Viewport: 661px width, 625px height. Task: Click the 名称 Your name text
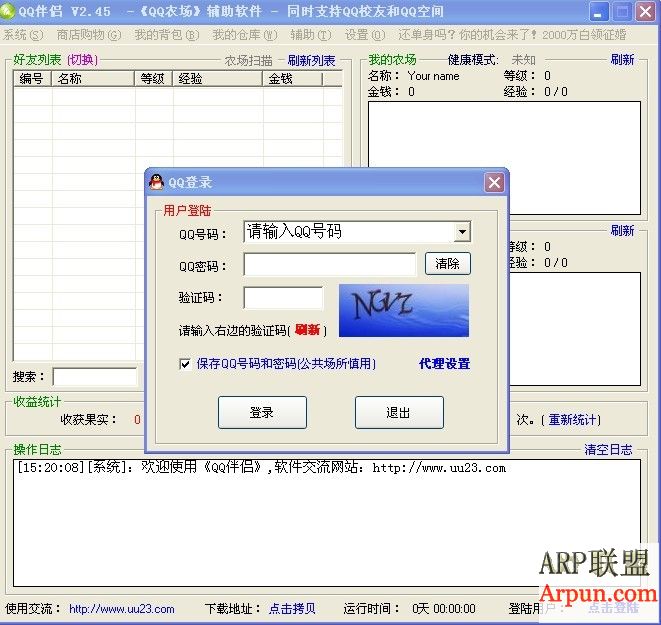(x=433, y=76)
